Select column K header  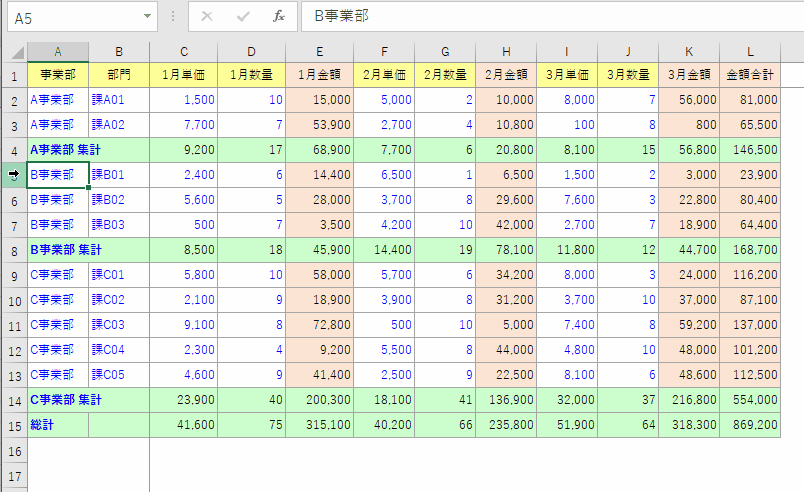tap(689, 52)
